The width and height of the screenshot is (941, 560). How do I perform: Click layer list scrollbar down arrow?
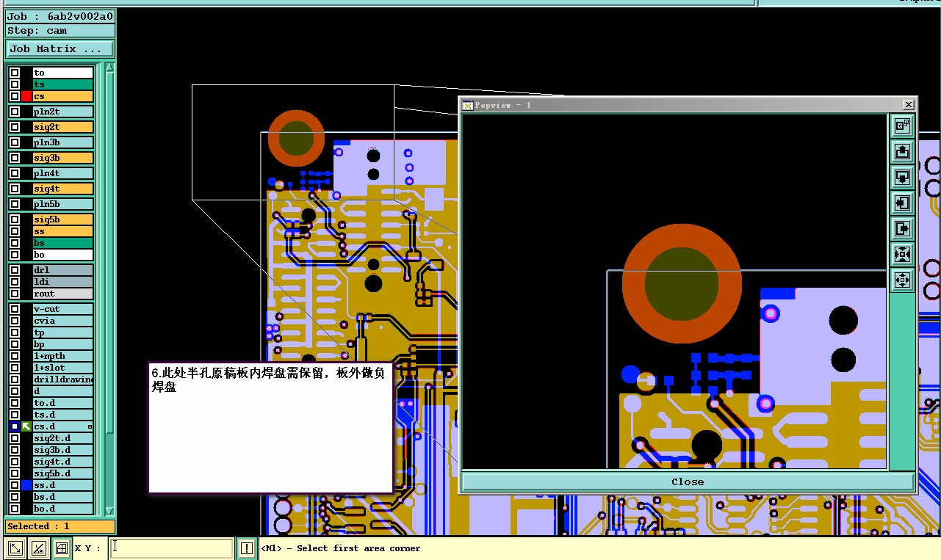pyautogui.click(x=109, y=511)
